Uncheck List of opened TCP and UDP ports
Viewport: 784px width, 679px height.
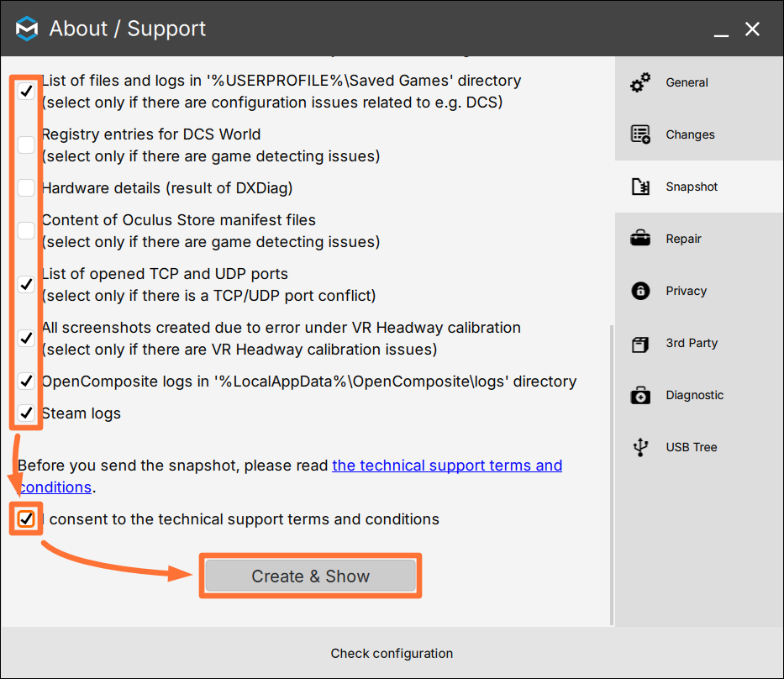[x=26, y=285]
